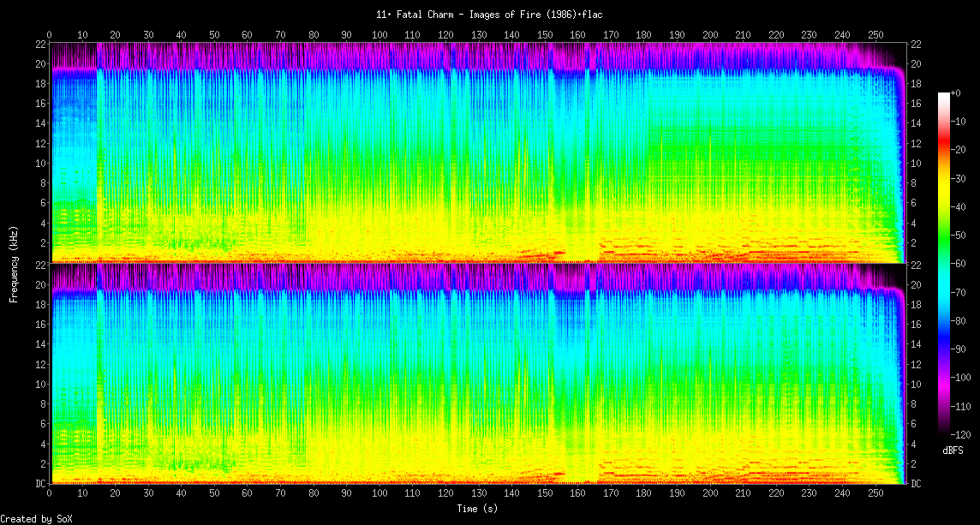Viewport: 980px width, 525px height.
Task: Click the 22 kHz label on upper-left frequency axis
Action: coord(40,44)
